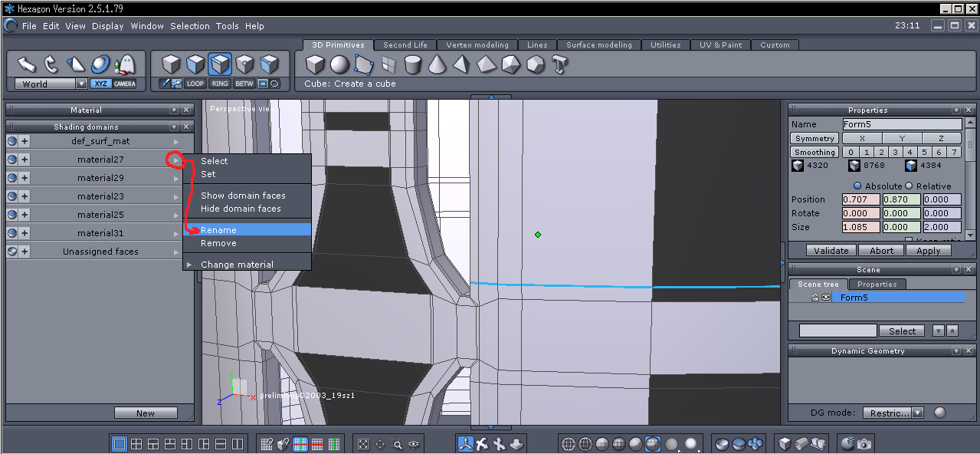980x454 pixels.
Task: Click the LOOP selection button
Action: tap(195, 84)
